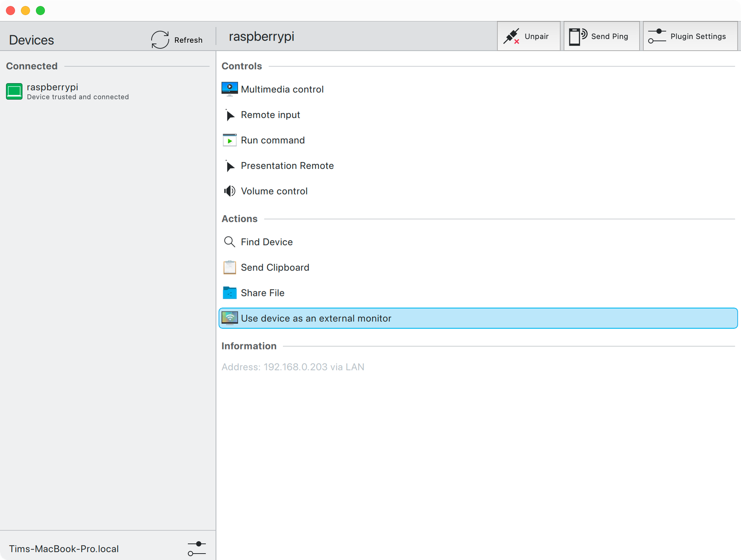Viewport: 741px width, 560px height.
Task: Click the Unpair button
Action: (529, 35)
